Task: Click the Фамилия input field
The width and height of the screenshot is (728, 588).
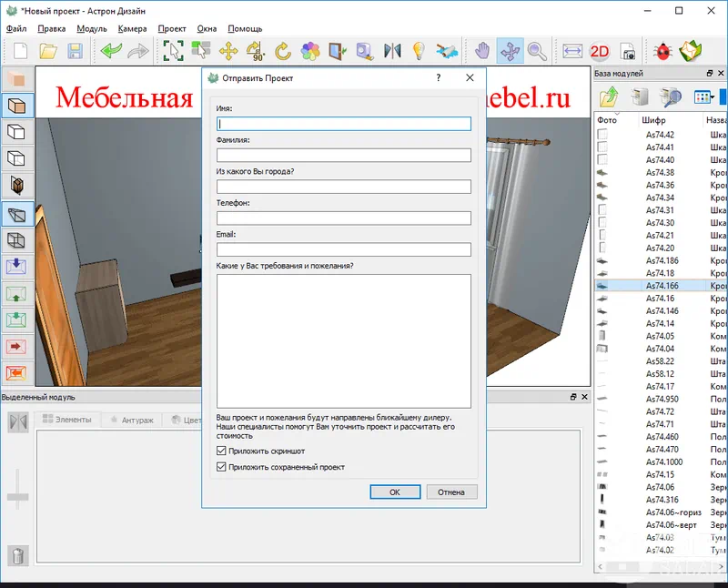Action: (x=344, y=155)
